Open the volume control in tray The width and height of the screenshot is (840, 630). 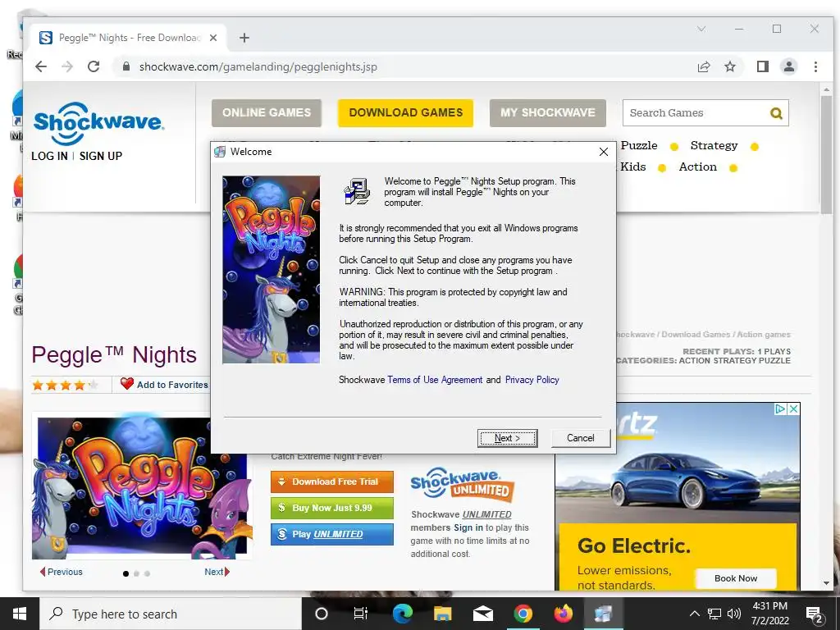734,614
